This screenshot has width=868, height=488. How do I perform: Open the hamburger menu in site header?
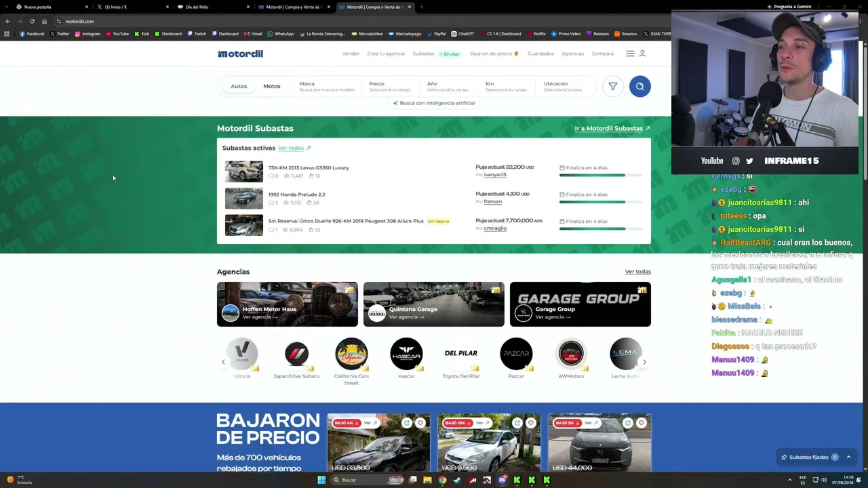(x=630, y=54)
